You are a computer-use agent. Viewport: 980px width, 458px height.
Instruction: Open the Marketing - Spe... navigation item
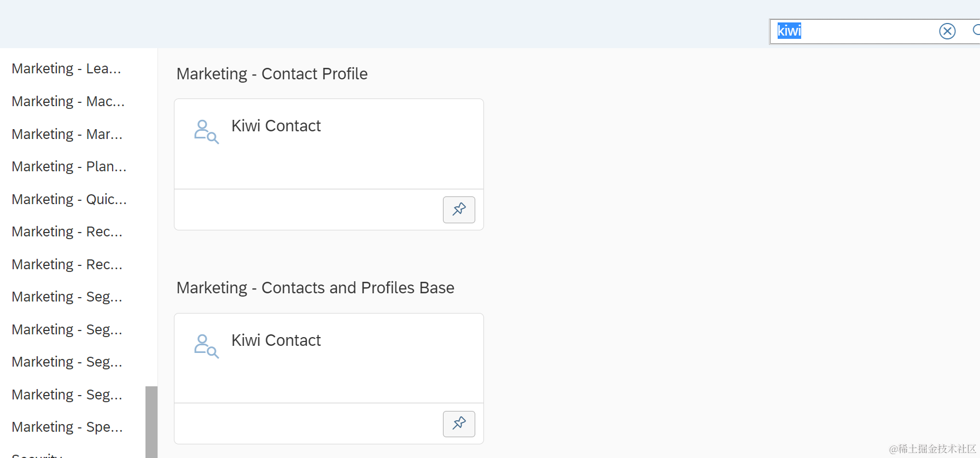[x=67, y=427]
